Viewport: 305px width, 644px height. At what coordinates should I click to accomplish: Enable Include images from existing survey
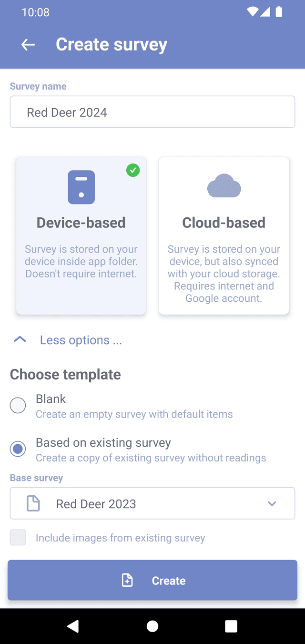tap(18, 538)
